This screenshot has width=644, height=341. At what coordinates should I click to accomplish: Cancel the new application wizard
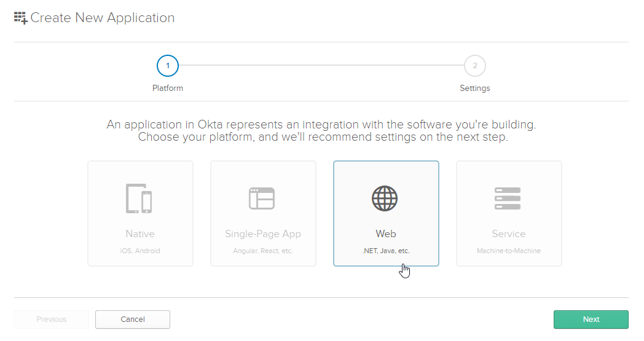[133, 319]
